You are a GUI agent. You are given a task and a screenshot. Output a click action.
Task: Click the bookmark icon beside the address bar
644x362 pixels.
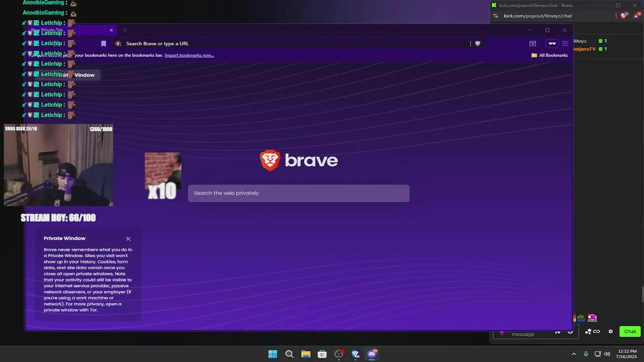104,44
